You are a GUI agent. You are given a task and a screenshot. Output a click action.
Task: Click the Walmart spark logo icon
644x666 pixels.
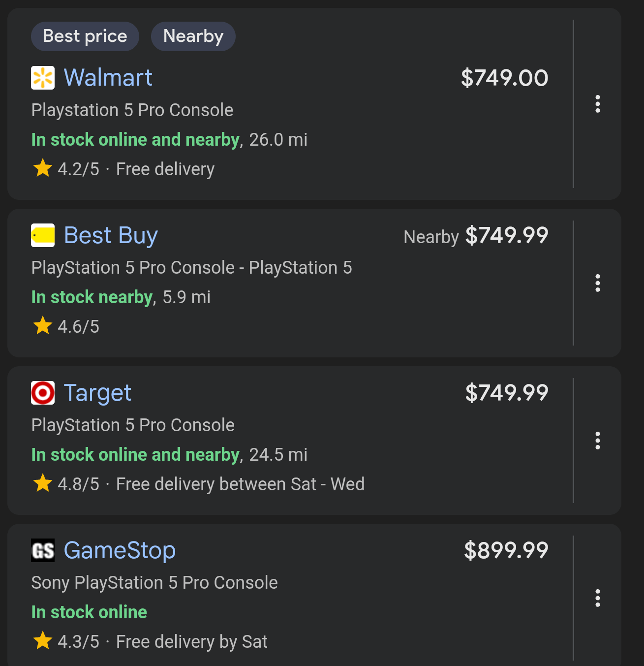pyautogui.click(x=43, y=78)
